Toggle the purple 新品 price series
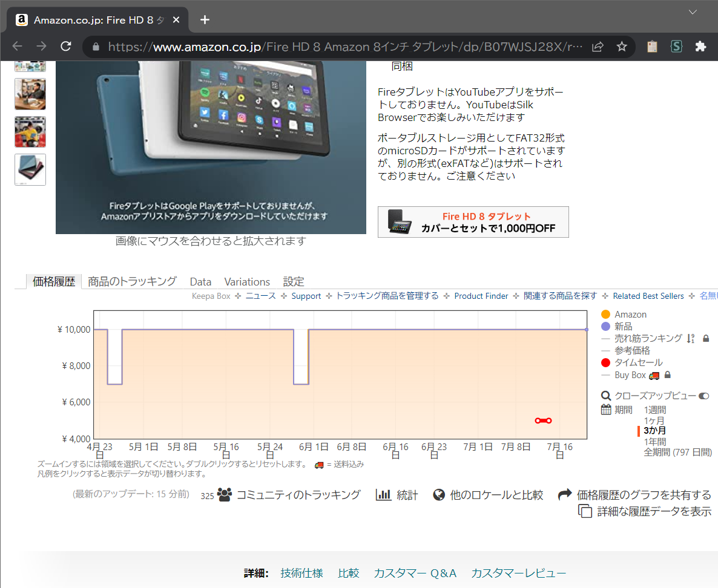Viewport: 718px width, 588px height. point(616,326)
